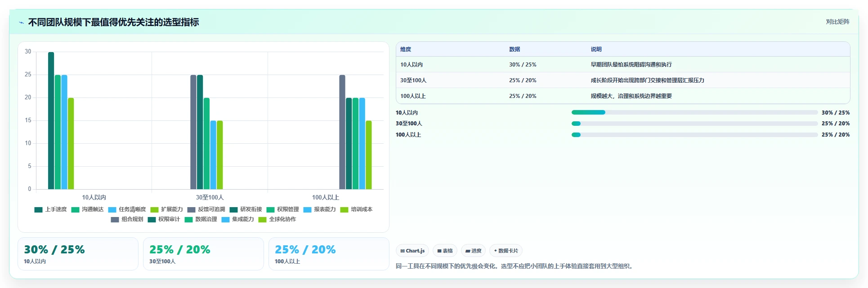Viewport: 868px width, 288px height.
Task: Open the blue 25% / 20% stat card for 100人以上
Action: 329,254
